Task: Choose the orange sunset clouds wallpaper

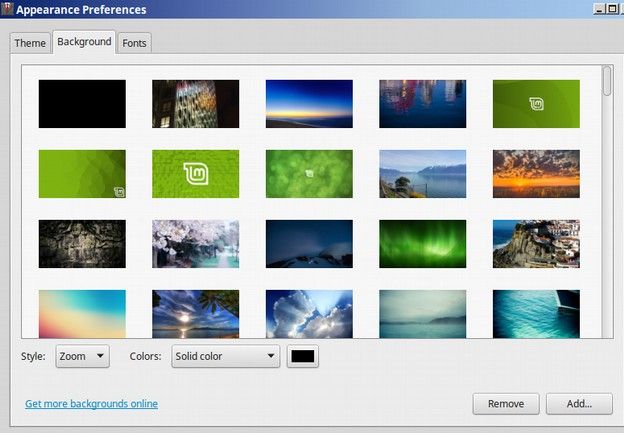Action: click(x=536, y=174)
